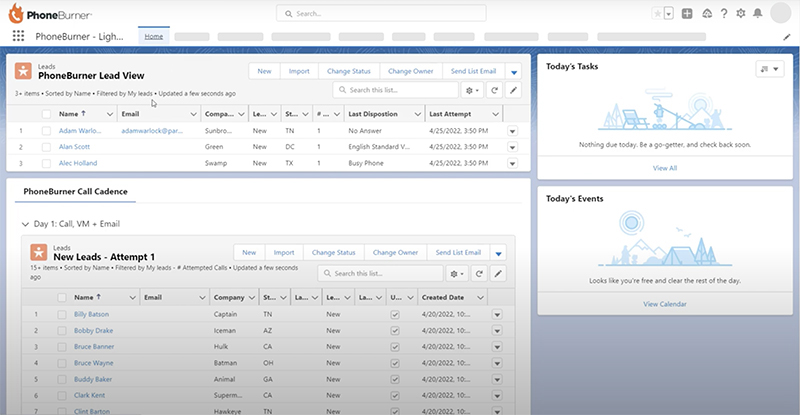Check the Bruce Banner row checkbox
This screenshot has height=415, width=800.
click(x=62, y=347)
